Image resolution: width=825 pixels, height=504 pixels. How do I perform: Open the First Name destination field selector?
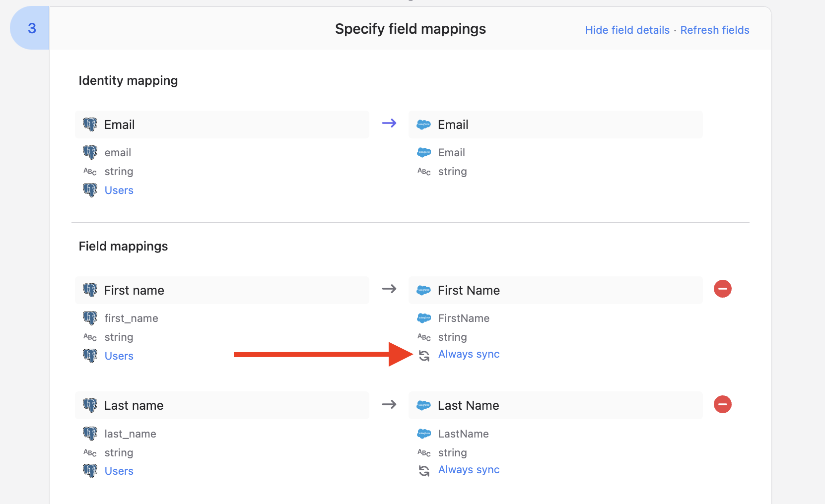coord(555,290)
